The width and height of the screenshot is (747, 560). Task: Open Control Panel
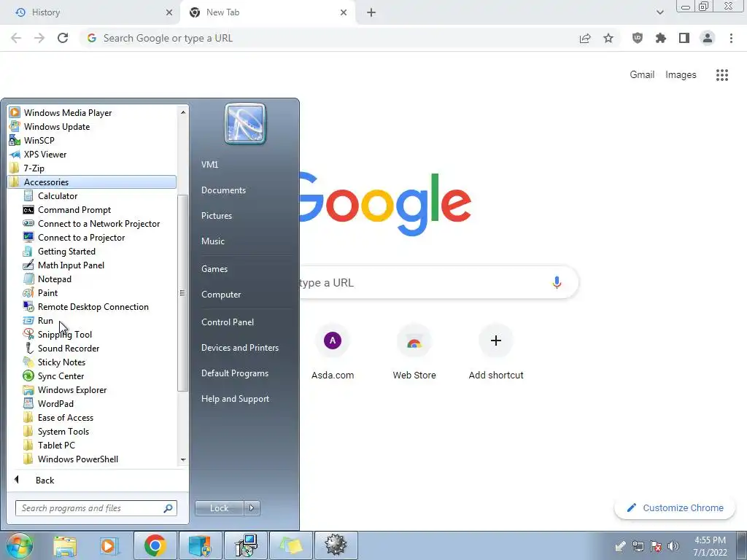point(228,322)
